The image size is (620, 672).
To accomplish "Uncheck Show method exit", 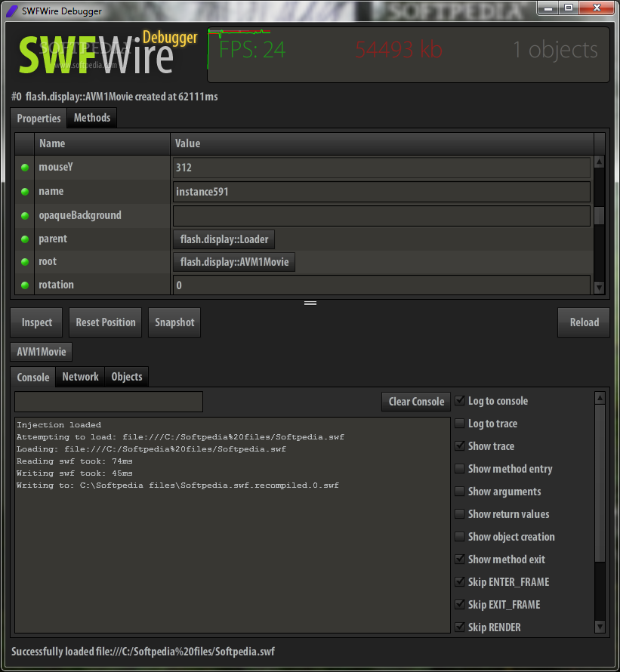I will (460, 559).
